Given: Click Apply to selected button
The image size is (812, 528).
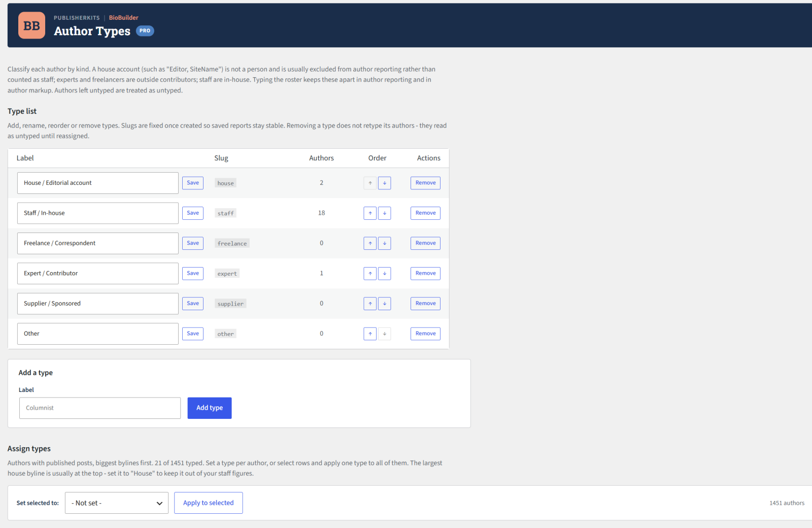Looking at the screenshot, I should click(209, 503).
